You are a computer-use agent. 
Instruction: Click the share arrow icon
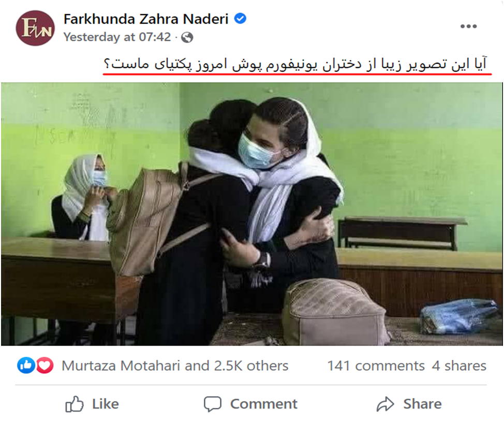click(386, 404)
